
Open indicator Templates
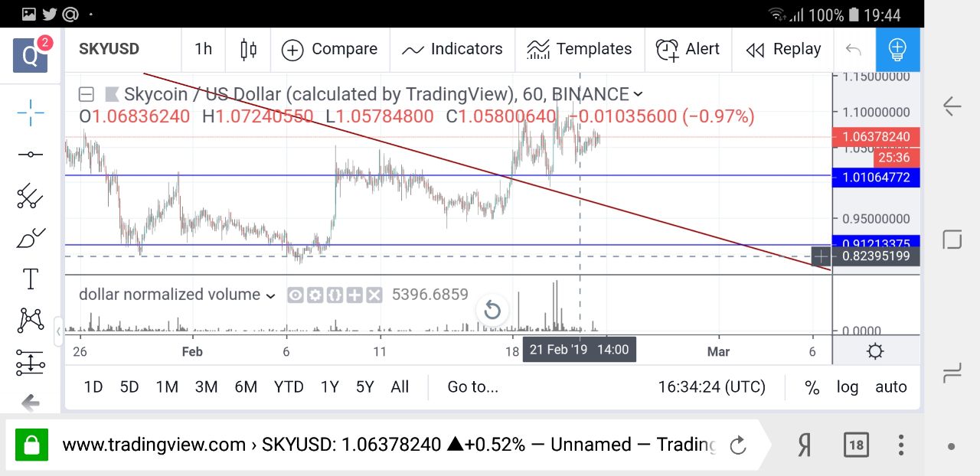pos(580,50)
